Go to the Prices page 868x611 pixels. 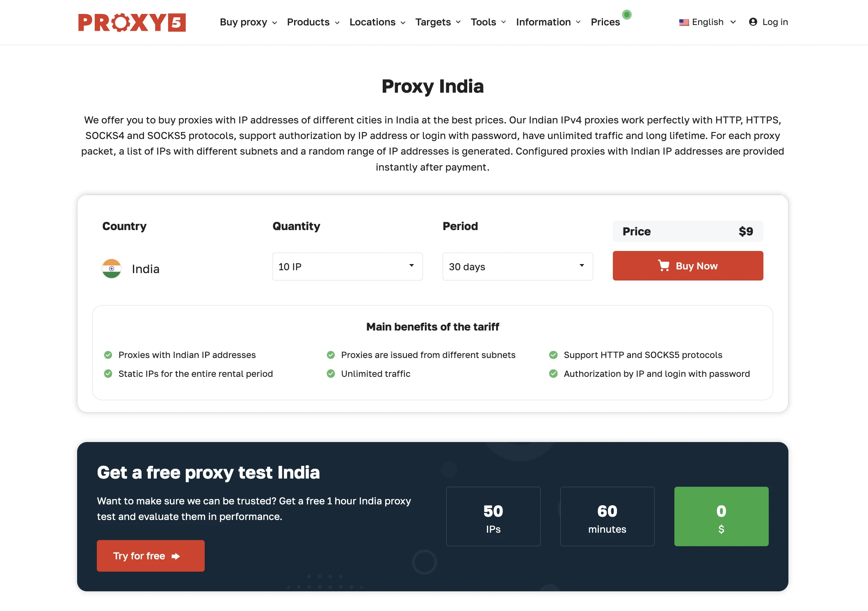click(x=605, y=22)
